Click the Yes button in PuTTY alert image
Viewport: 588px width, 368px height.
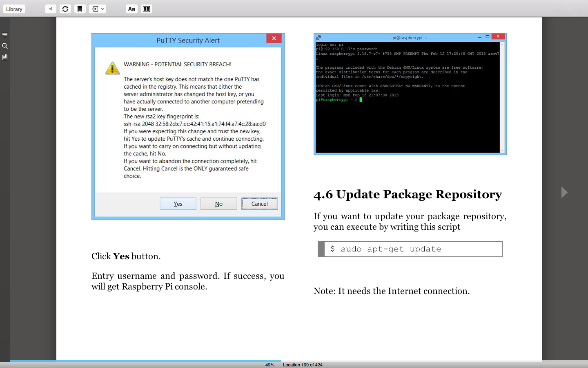(x=178, y=204)
